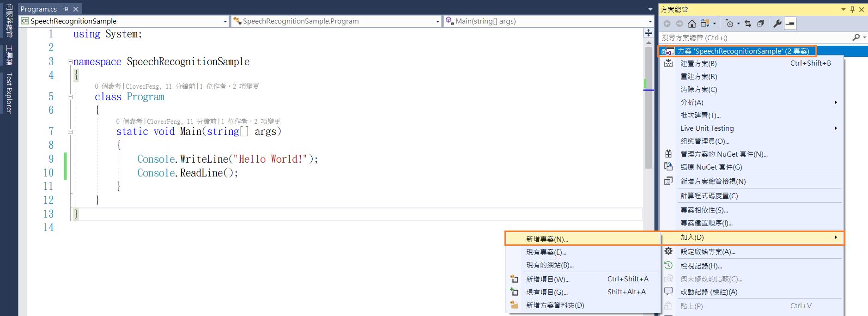The image size is (868, 316).
Task: Open the SpeechRecognitionSample project dropdown
Action: pyautogui.click(x=225, y=21)
